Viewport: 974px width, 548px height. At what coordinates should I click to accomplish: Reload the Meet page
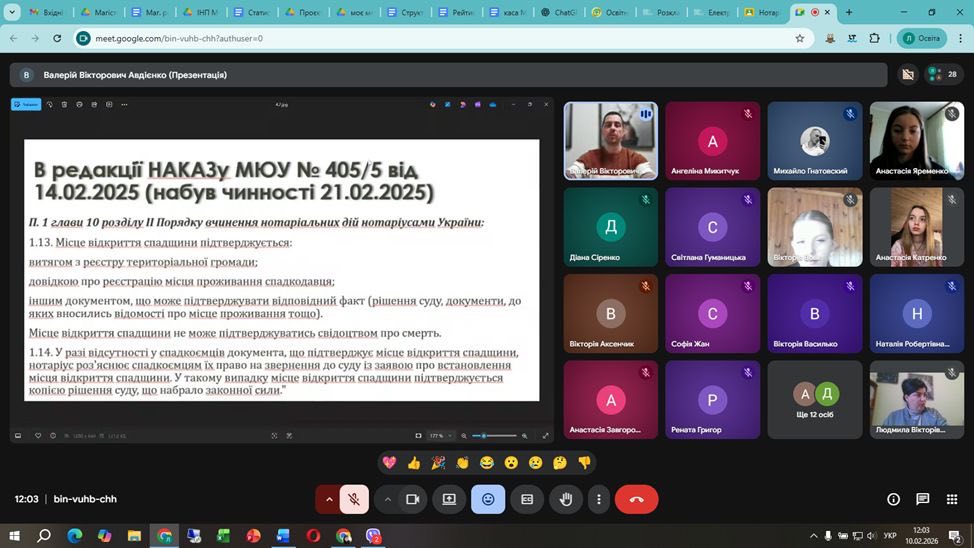[x=57, y=39]
